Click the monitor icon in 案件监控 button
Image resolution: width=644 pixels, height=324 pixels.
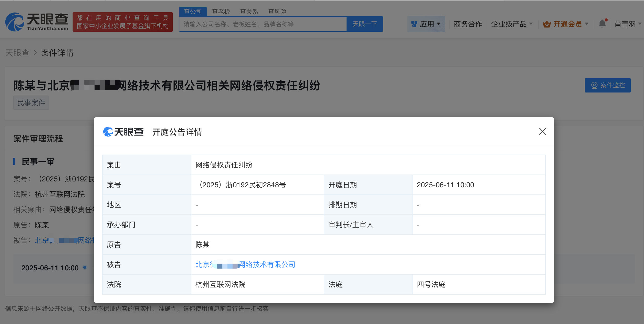(x=594, y=85)
